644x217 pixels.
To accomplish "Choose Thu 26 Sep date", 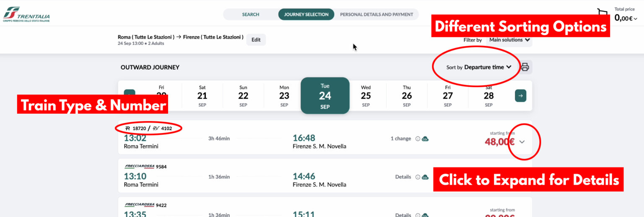I will [407, 96].
